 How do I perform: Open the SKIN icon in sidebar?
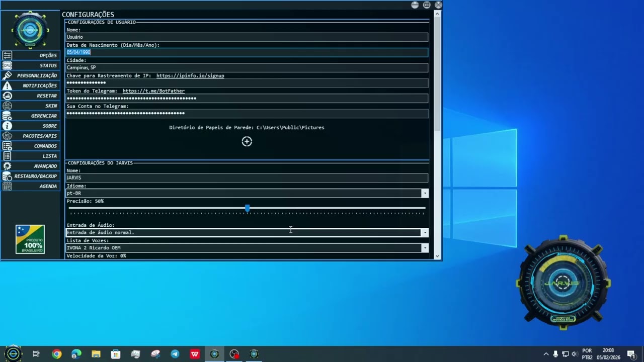7,106
